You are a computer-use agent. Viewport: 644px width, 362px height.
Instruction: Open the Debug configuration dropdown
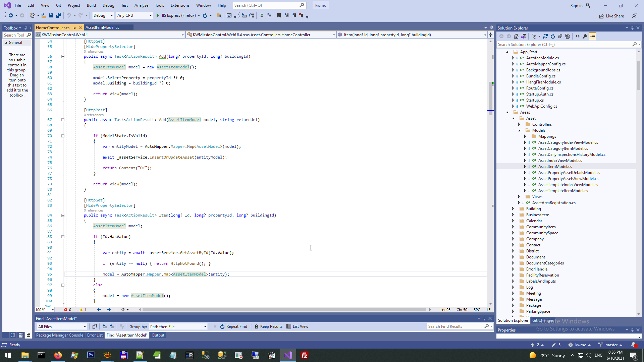tap(103, 15)
